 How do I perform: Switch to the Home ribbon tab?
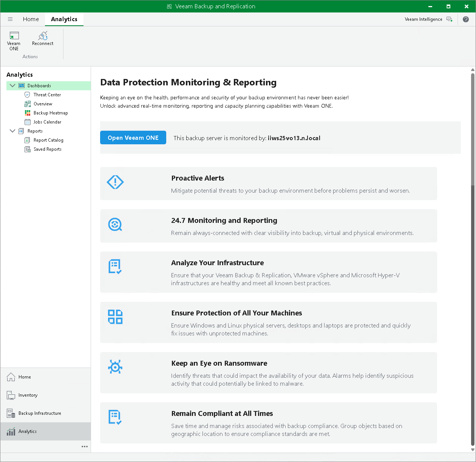click(x=31, y=19)
